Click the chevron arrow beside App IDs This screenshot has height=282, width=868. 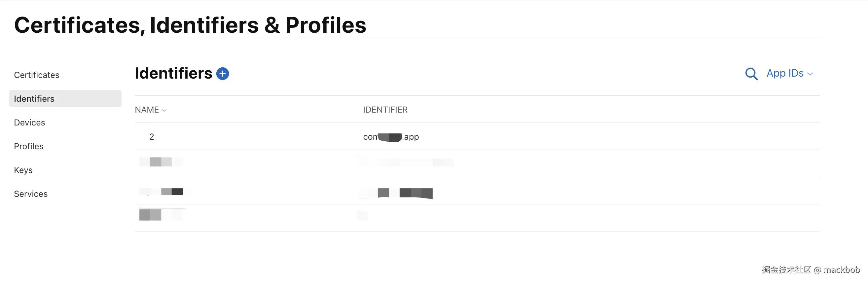[810, 74]
